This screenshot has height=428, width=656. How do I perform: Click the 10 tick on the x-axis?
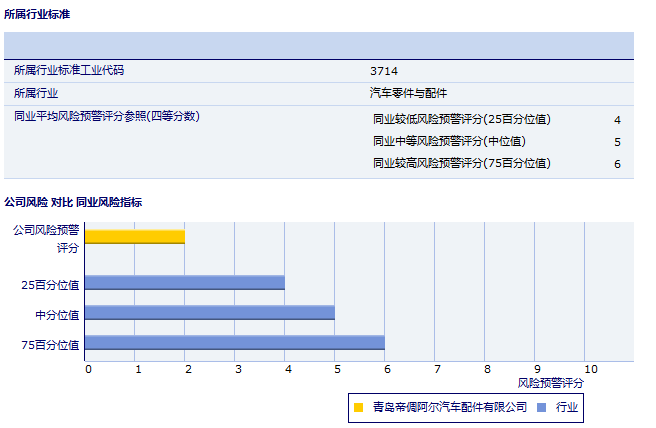(x=590, y=369)
